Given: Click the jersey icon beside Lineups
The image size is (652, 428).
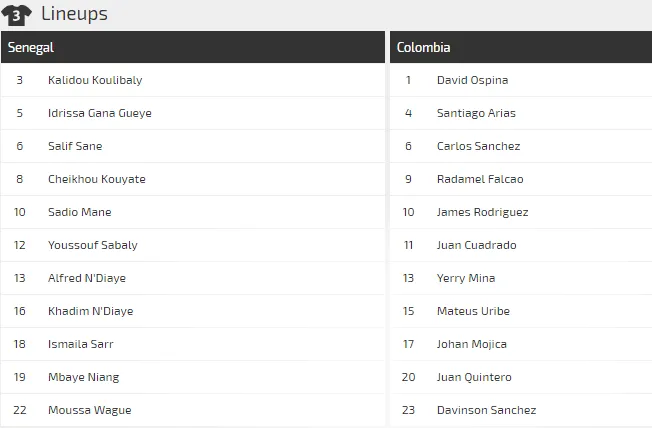Looking at the screenshot, I should pos(17,15).
